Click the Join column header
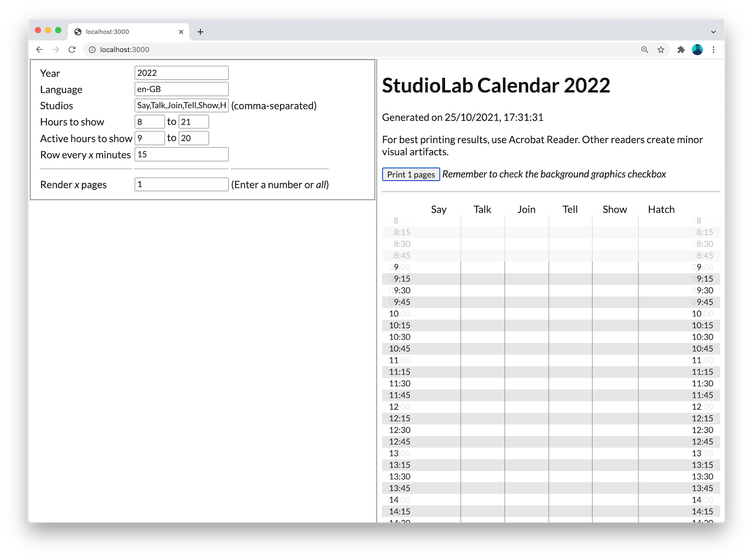753x560 pixels. tap(526, 209)
